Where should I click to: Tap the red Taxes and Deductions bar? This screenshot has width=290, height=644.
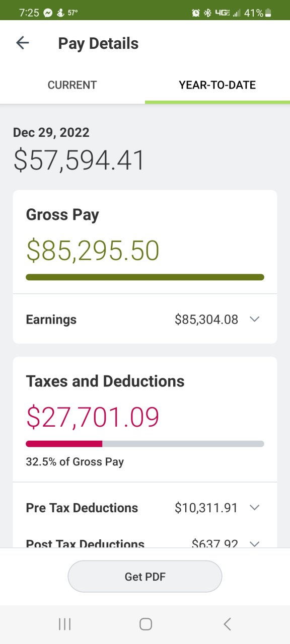point(64,444)
